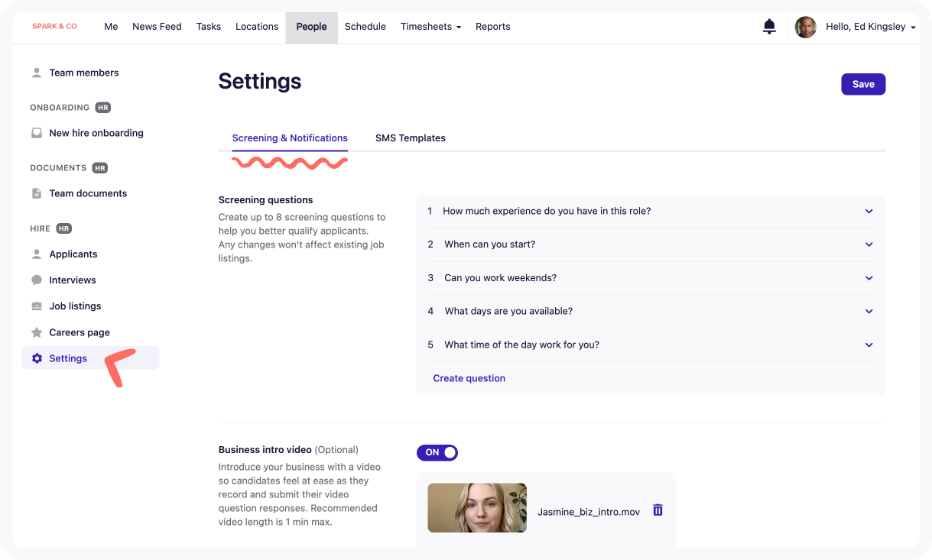The width and height of the screenshot is (932, 560).
Task: Open the Timesheets dropdown menu
Action: click(x=430, y=27)
